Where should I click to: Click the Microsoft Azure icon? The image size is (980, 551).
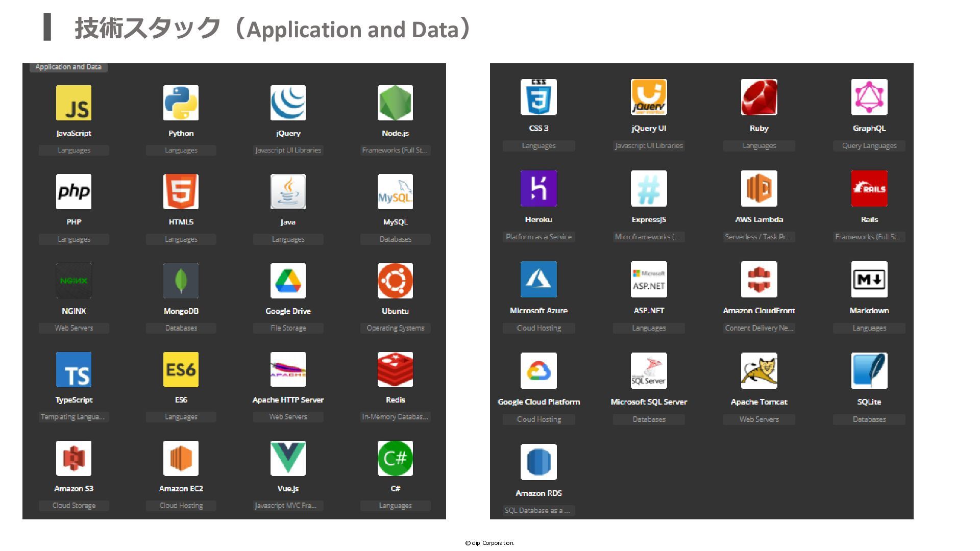pos(538,279)
